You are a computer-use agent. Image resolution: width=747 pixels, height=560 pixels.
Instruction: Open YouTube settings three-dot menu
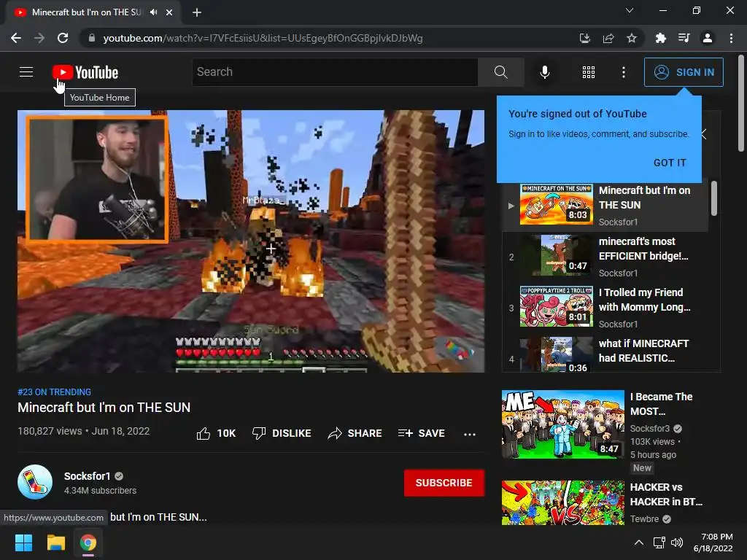(x=623, y=72)
